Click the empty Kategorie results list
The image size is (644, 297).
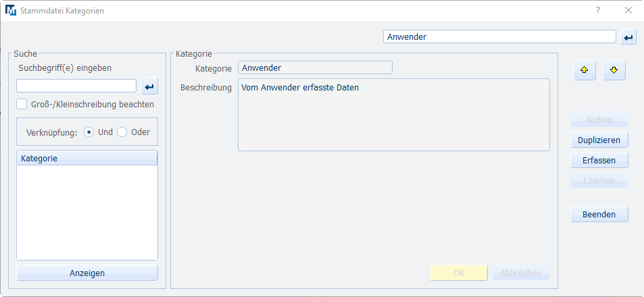click(x=86, y=213)
